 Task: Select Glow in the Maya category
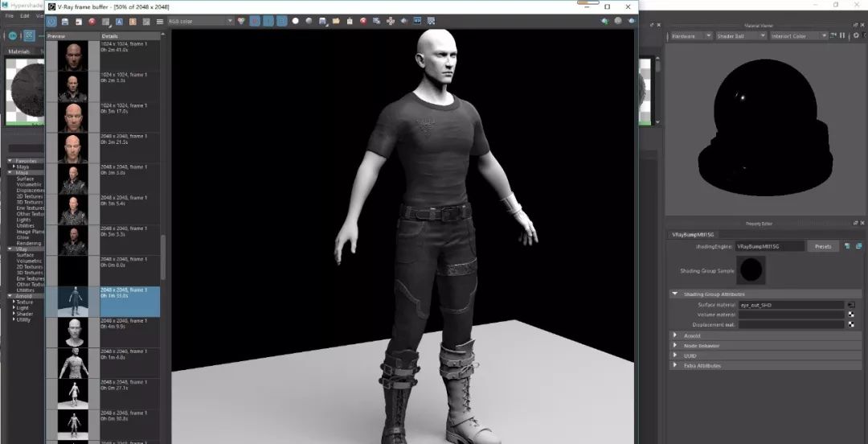(23, 237)
